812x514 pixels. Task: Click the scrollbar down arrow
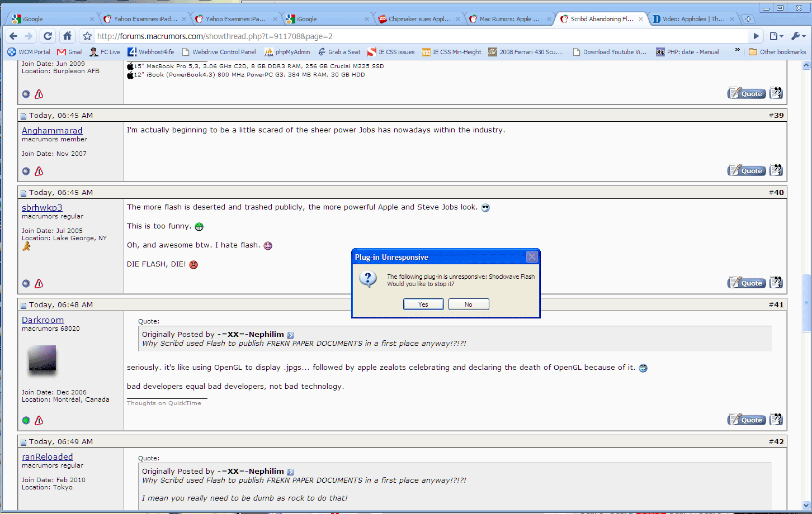[806, 505]
